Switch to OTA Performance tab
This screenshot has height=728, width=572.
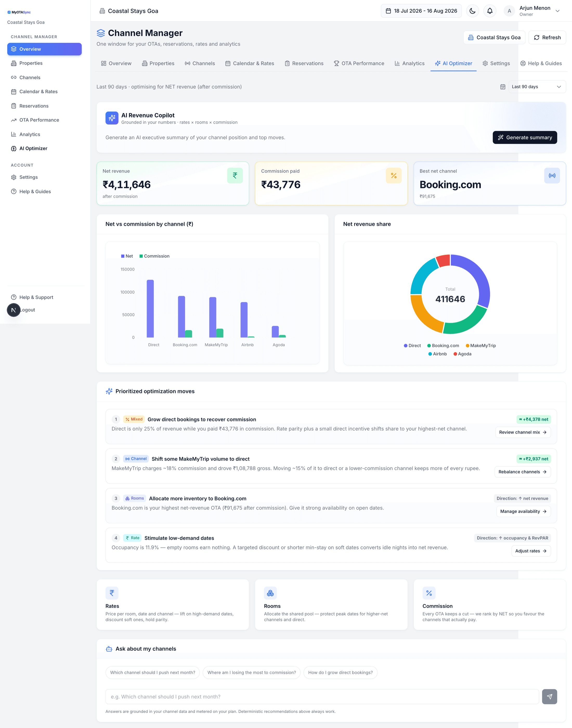pyautogui.click(x=359, y=63)
